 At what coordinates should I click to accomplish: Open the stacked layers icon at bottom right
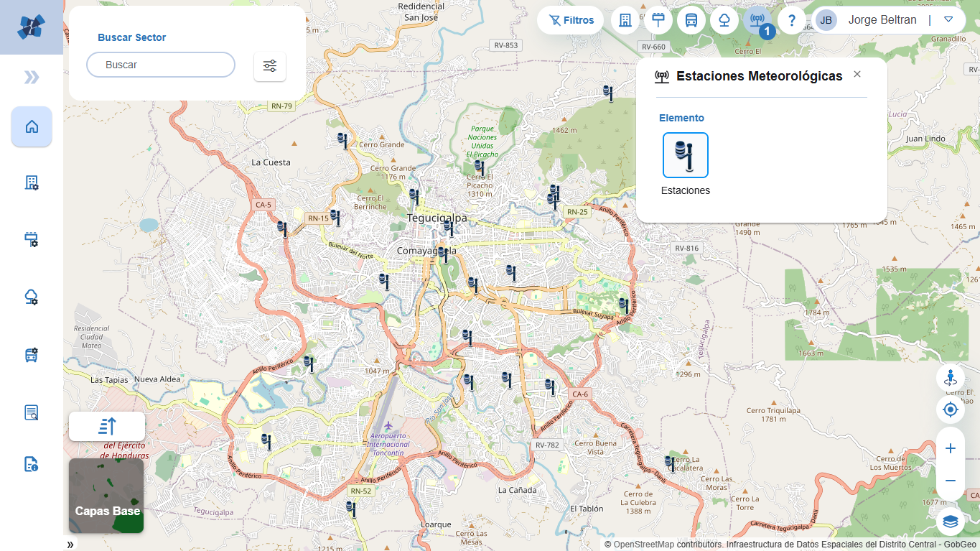pos(951,521)
